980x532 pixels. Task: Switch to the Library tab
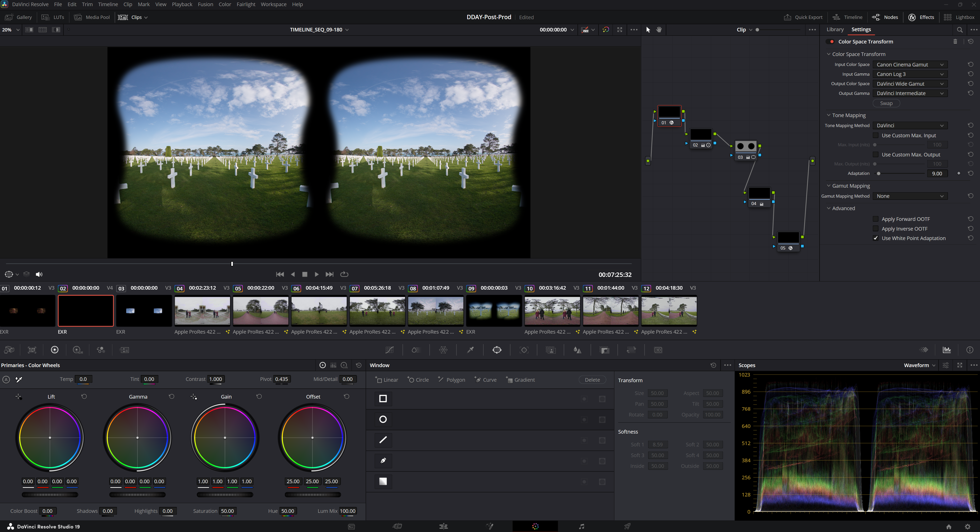(x=835, y=29)
